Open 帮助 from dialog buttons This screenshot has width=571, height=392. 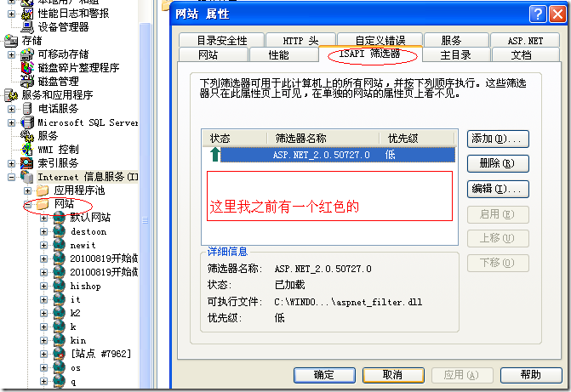click(531, 375)
